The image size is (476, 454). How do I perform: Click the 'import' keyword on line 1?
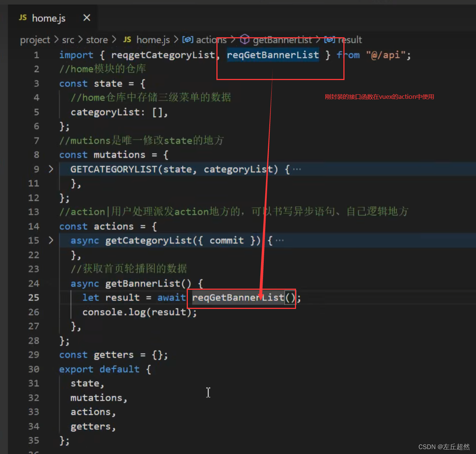[76, 55]
